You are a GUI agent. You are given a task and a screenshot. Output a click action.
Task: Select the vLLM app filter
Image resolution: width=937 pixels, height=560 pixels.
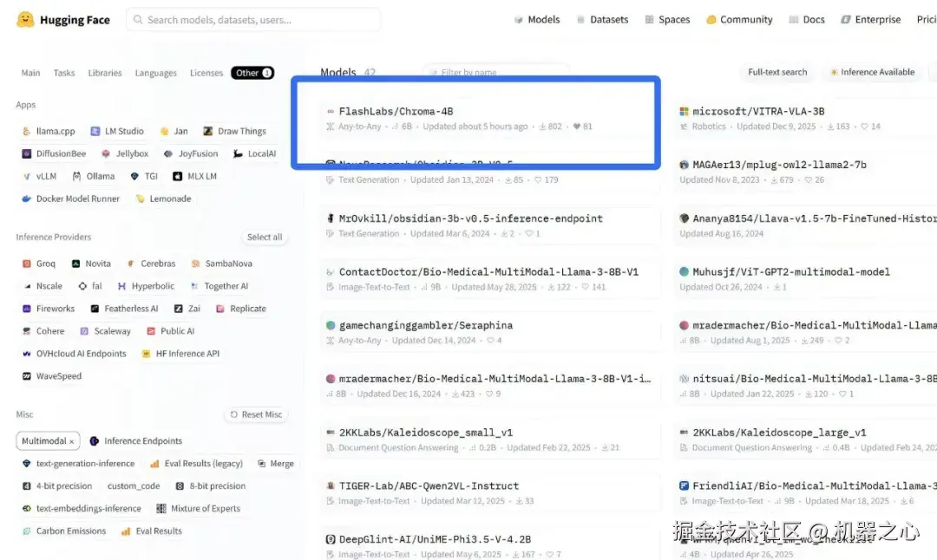click(x=39, y=176)
